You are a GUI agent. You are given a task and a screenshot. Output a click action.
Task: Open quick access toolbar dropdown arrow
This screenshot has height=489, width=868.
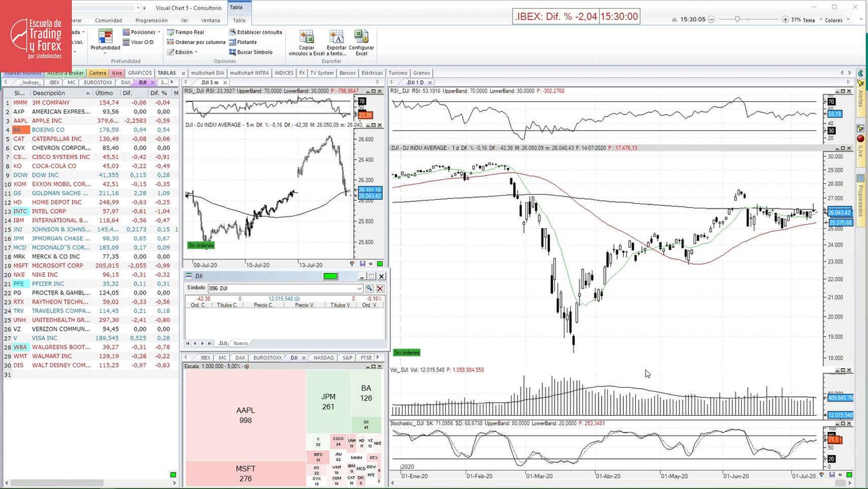pyautogui.click(x=145, y=7)
